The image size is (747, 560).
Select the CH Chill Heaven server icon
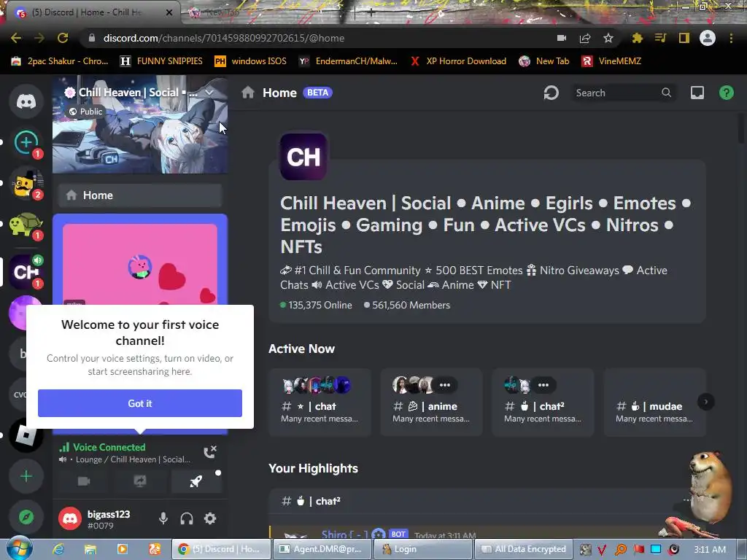pyautogui.click(x=26, y=272)
